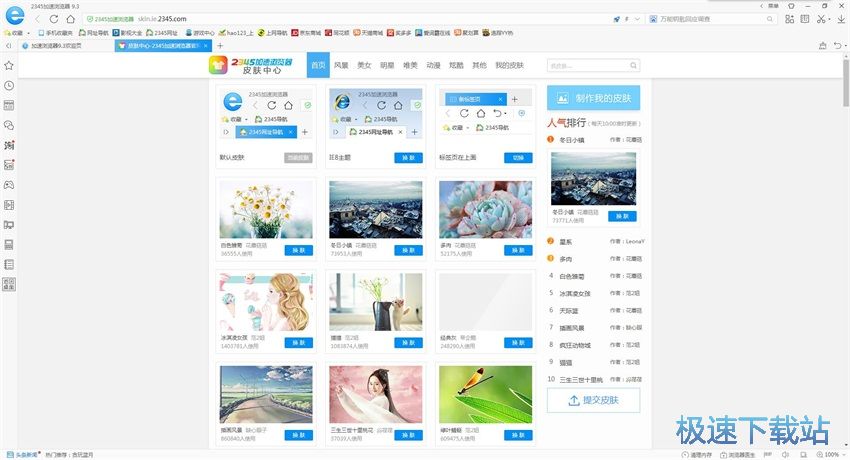Image resolution: width=850 pixels, height=460 pixels.
Task: Open the downloads arrow icon in toolbar
Action: [841, 19]
